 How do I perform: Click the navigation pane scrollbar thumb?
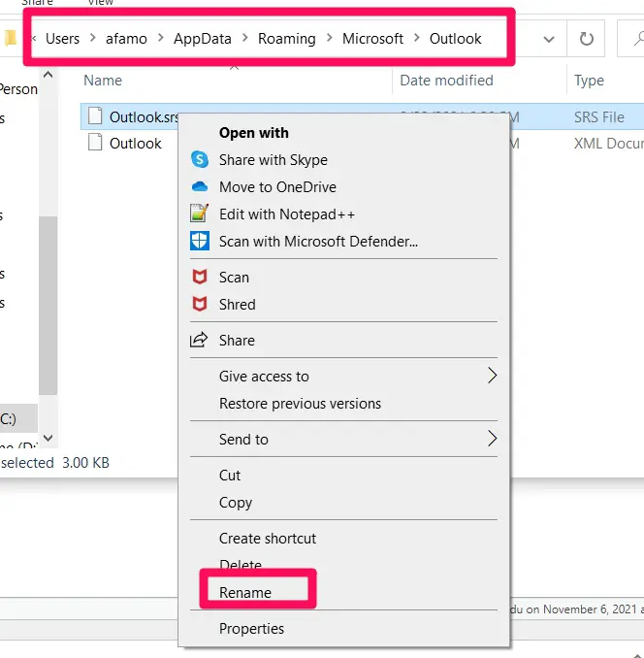point(48,306)
